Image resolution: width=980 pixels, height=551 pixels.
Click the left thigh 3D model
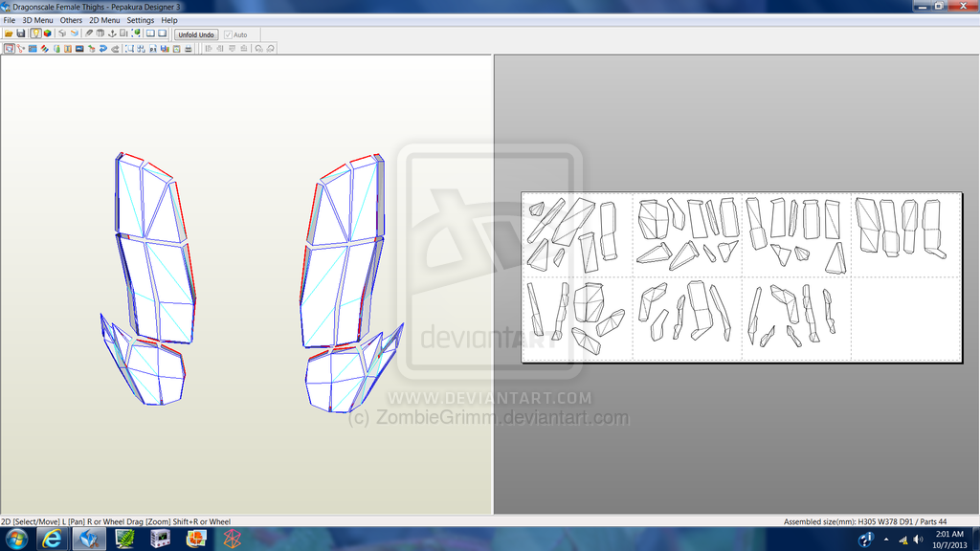[x=150, y=279]
